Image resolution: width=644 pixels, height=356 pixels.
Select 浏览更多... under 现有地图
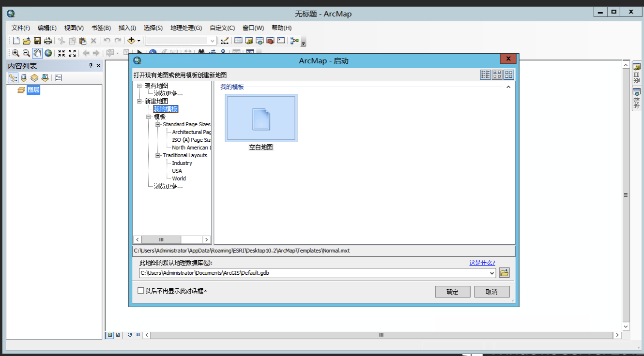click(x=168, y=93)
